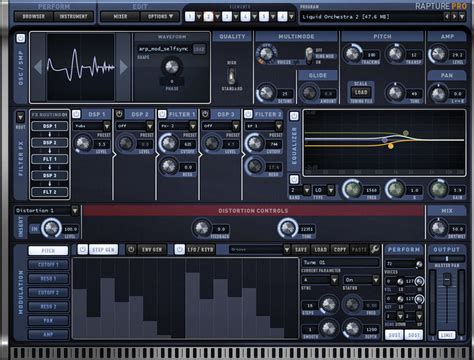
Task: Click Filter 1 Reso knob
Action: pos(169,166)
